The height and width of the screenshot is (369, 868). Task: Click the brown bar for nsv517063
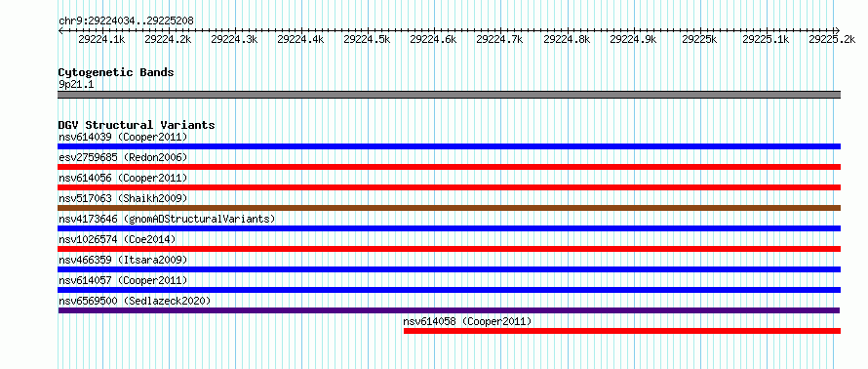(449, 208)
